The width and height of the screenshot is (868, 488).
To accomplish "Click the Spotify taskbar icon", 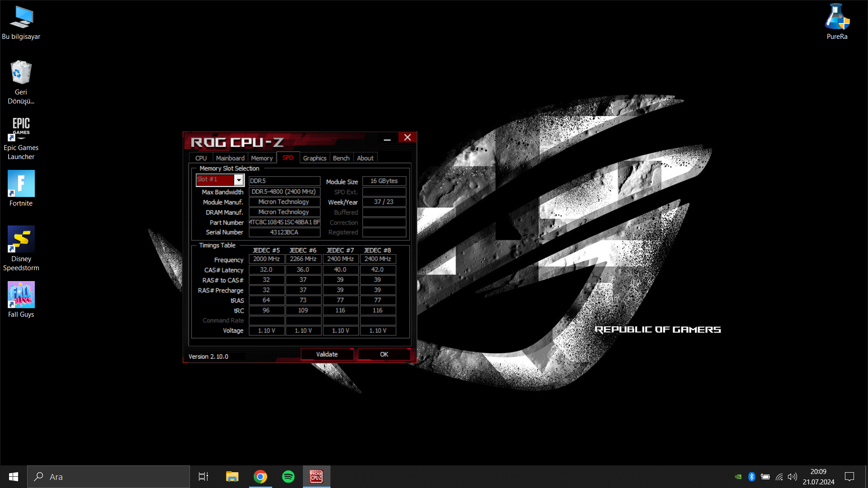I will 288,477.
